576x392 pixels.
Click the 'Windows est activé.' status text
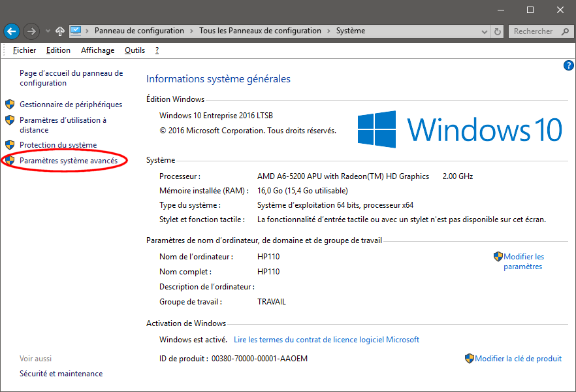point(193,340)
